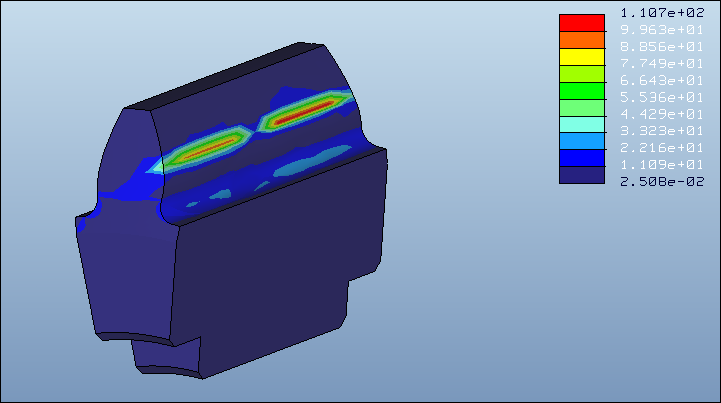Image resolution: width=721 pixels, height=403 pixels.
Task: Click the upper-right red stress hotspot on model
Action: coord(304,112)
